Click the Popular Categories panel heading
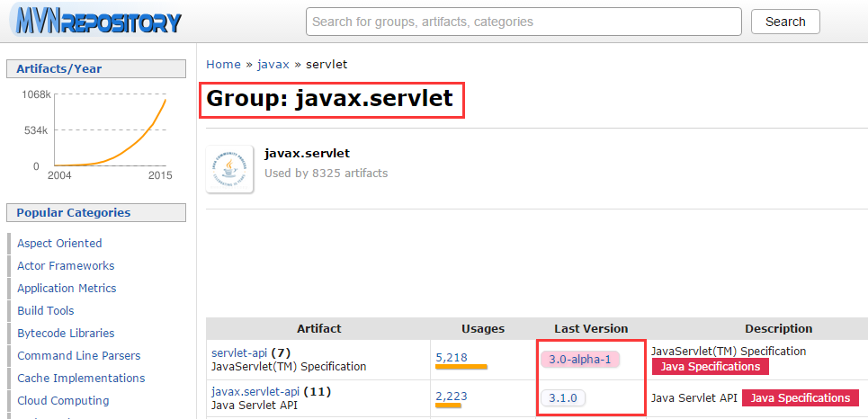Screen dimensions: 868x419 pyautogui.click(x=95, y=212)
